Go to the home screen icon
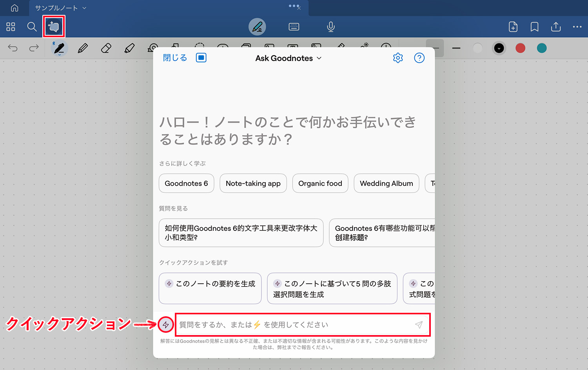Viewport: 588px width, 370px height. 15,8
